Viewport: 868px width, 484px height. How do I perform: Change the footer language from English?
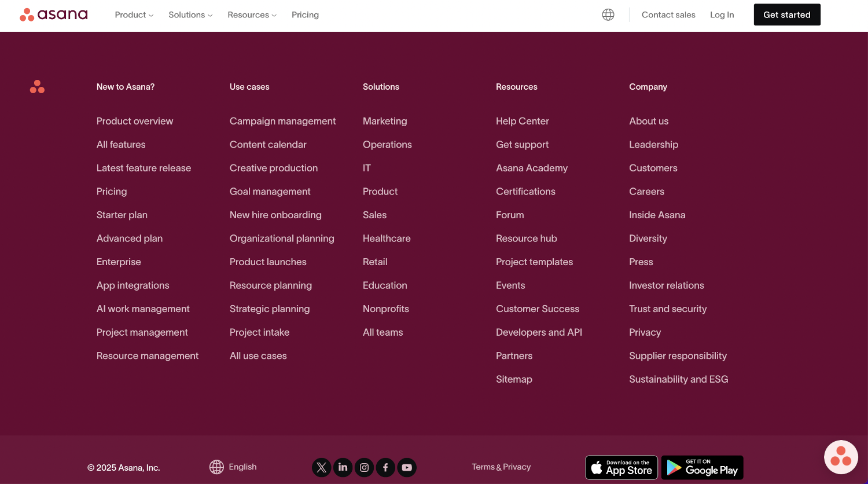coord(242,467)
